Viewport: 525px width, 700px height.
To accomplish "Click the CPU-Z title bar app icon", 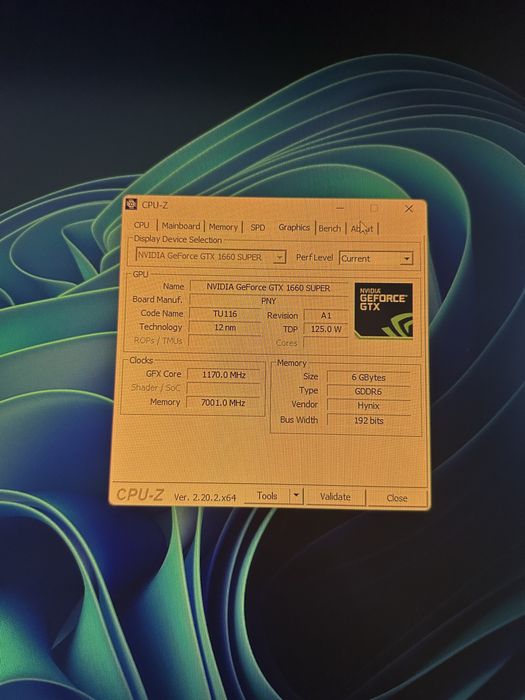I will (x=131, y=204).
